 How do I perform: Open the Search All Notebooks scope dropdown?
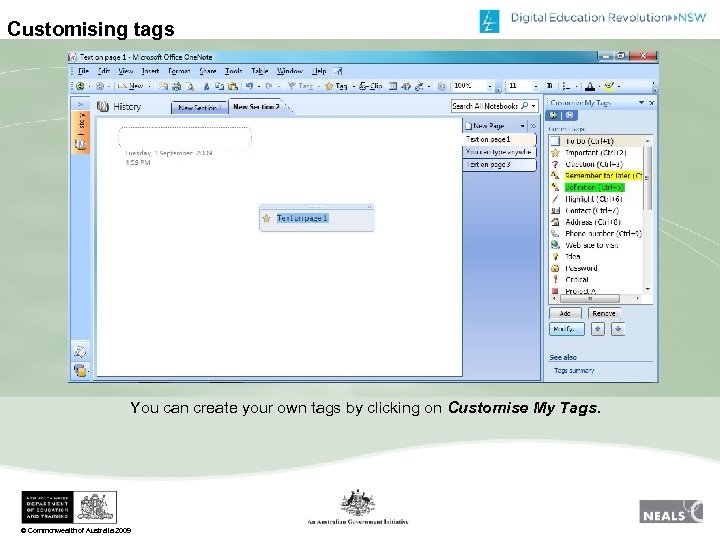click(534, 106)
